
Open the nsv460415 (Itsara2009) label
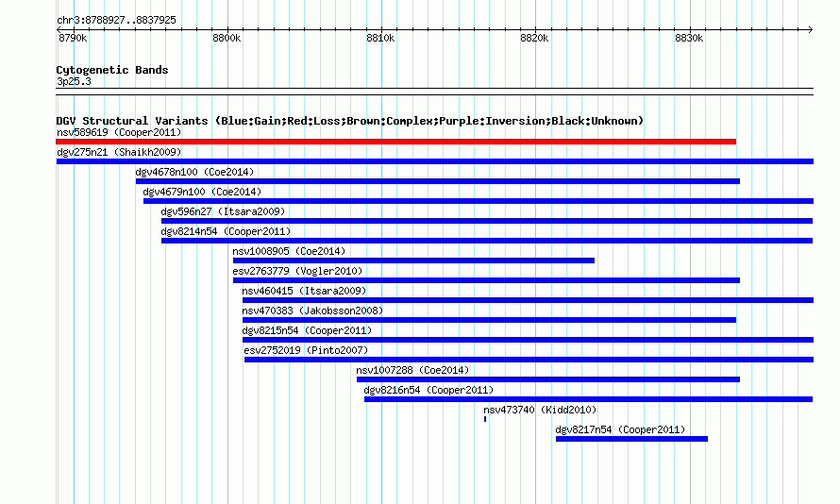coord(304,291)
